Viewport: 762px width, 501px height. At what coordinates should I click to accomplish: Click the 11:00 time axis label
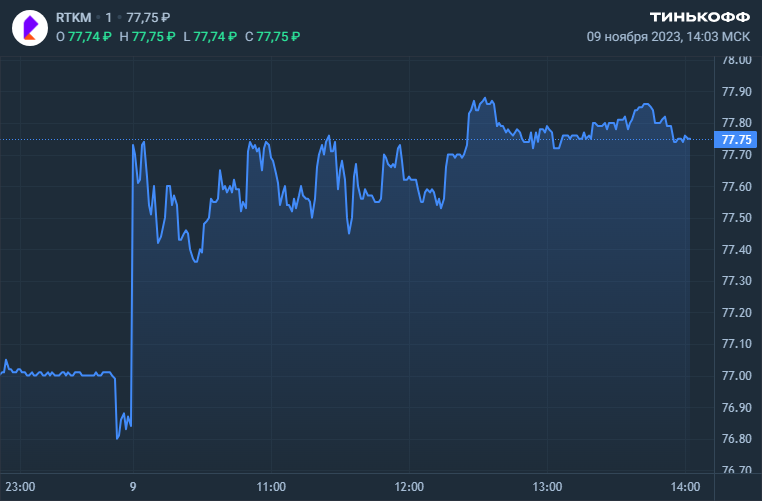pyautogui.click(x=270, y=487)
